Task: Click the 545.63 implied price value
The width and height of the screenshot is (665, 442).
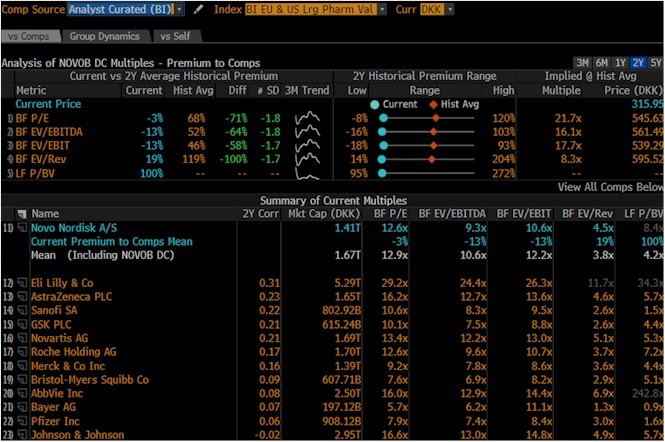Action: pos(647,118)
